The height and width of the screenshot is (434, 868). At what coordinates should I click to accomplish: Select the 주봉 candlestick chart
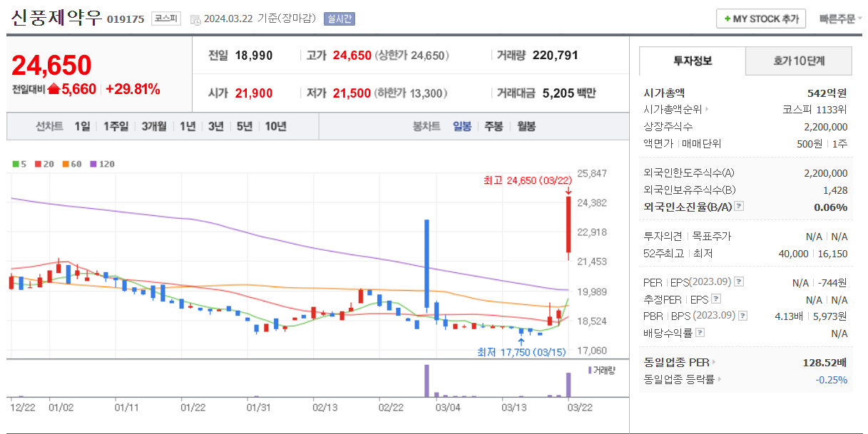[x=494, y=126]
